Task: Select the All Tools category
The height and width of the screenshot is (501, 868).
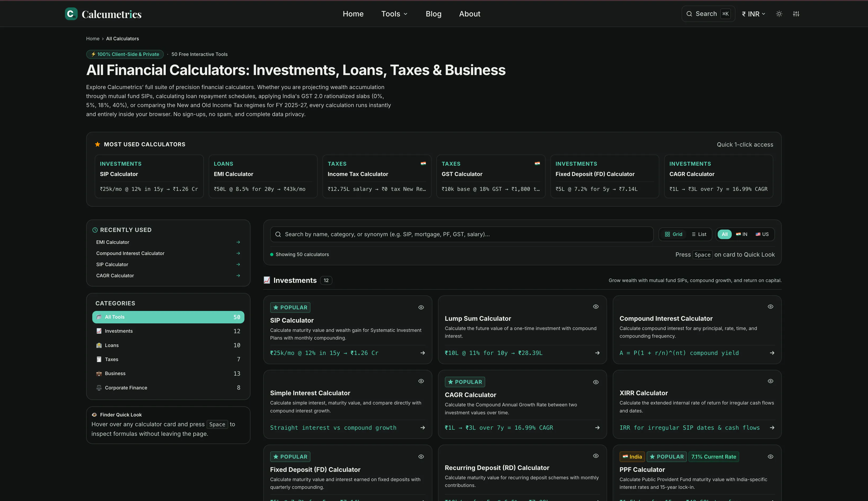Action: (168, 317)
